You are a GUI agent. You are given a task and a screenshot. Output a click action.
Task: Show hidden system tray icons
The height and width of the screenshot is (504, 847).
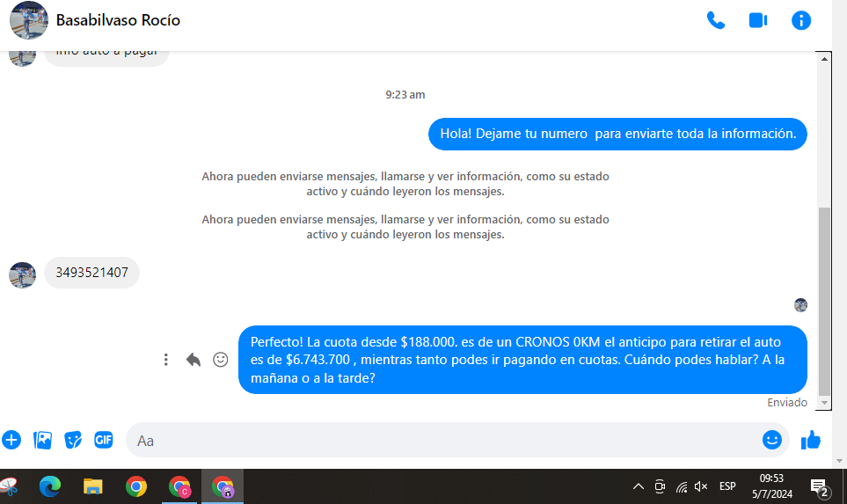pyautogui.click(x=639, y=486)
